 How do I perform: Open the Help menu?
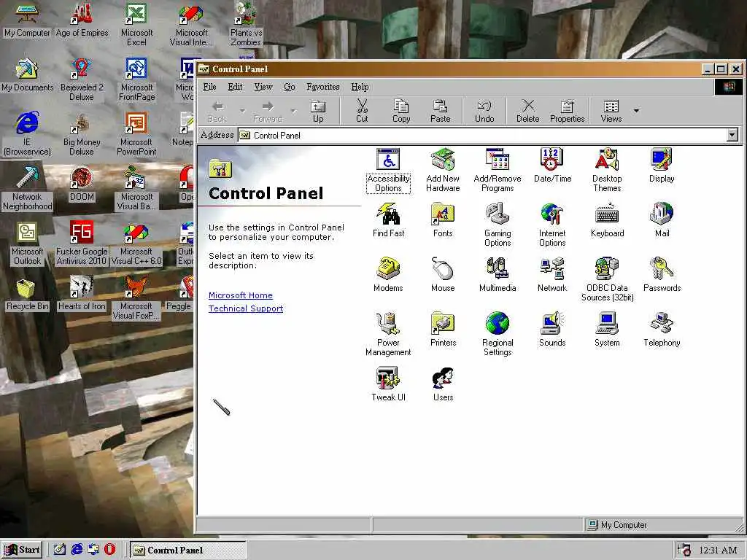click(360, 87)
